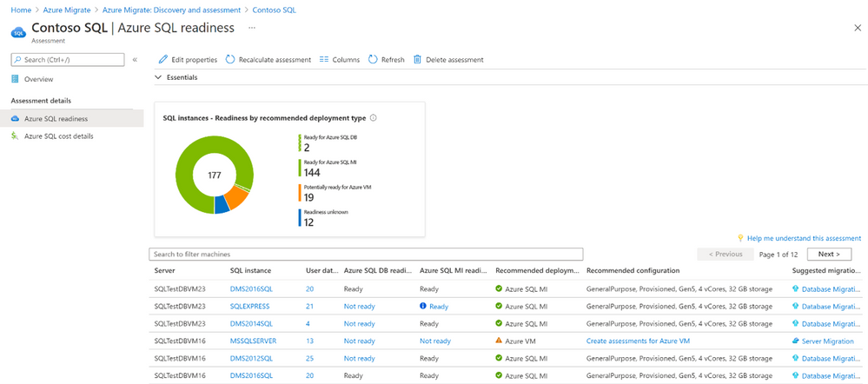Click the warning triangle icon beside Azure VM
Screen dimensions: 868x384
click(499, 341)
